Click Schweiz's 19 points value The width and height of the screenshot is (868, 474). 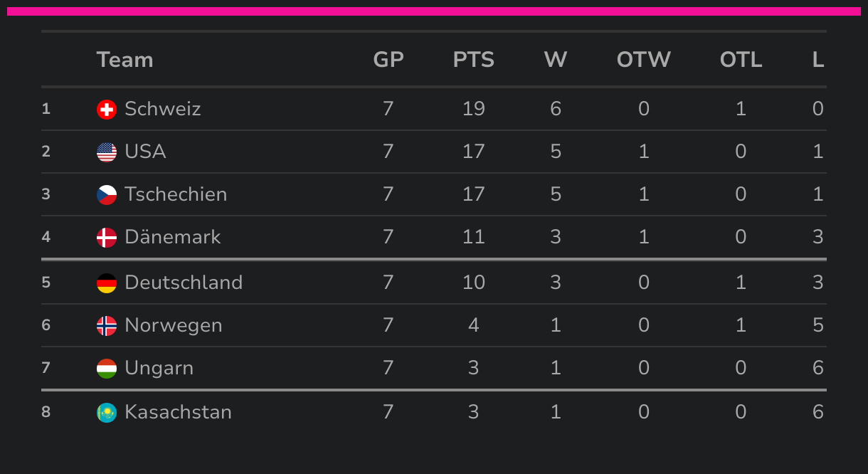[x=473, y=109]
